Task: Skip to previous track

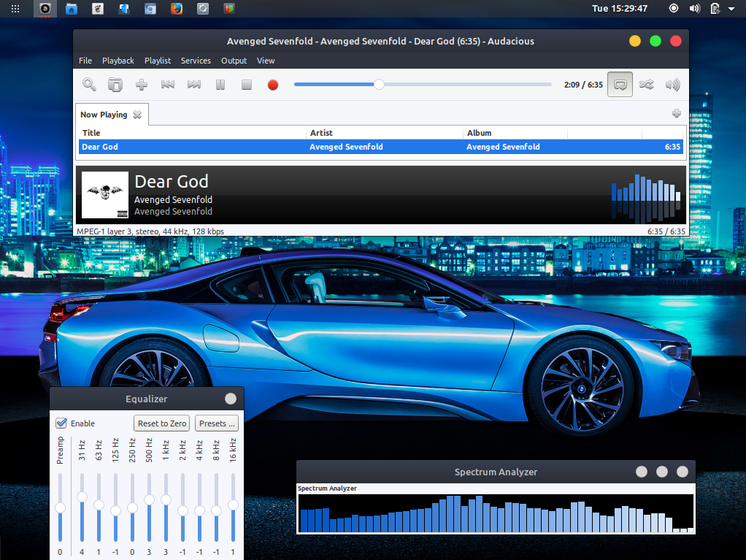Action: (x=167, y=85)
